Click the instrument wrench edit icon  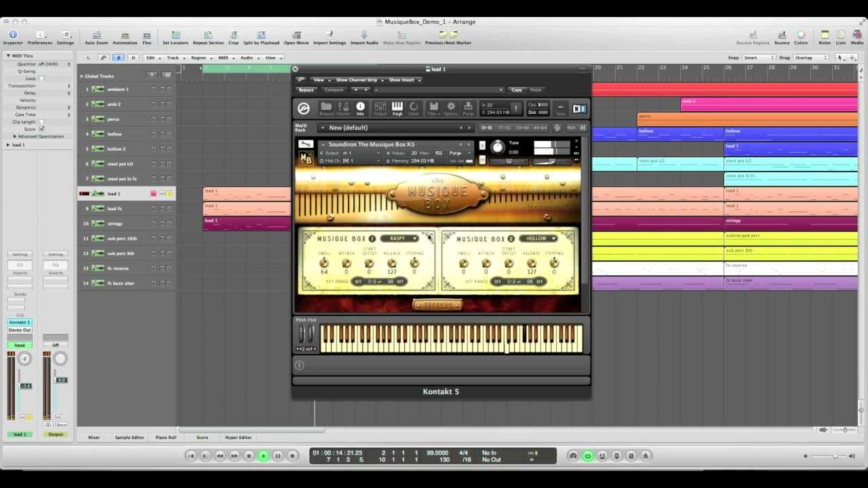click(x=306, y=144)
